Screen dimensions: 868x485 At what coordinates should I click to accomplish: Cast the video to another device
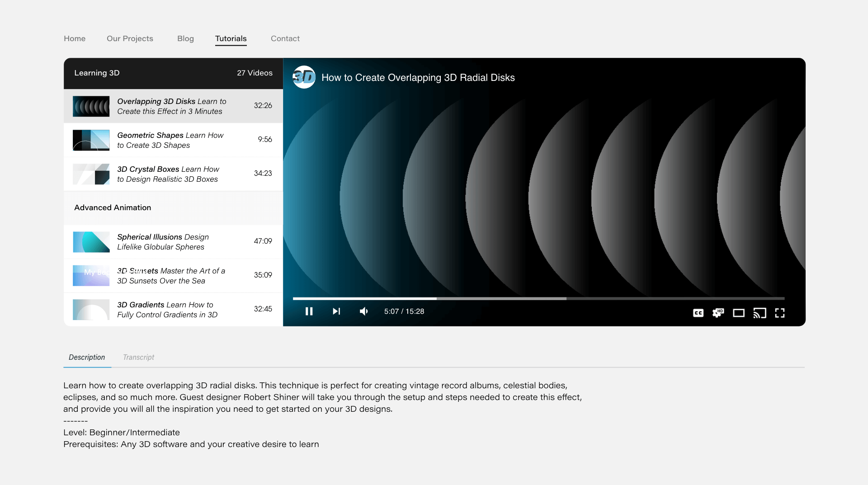pos(759,313)
